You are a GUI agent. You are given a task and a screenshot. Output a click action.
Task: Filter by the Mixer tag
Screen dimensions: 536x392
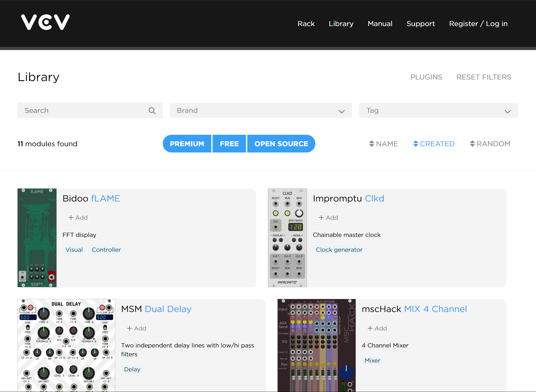(372, 360)
